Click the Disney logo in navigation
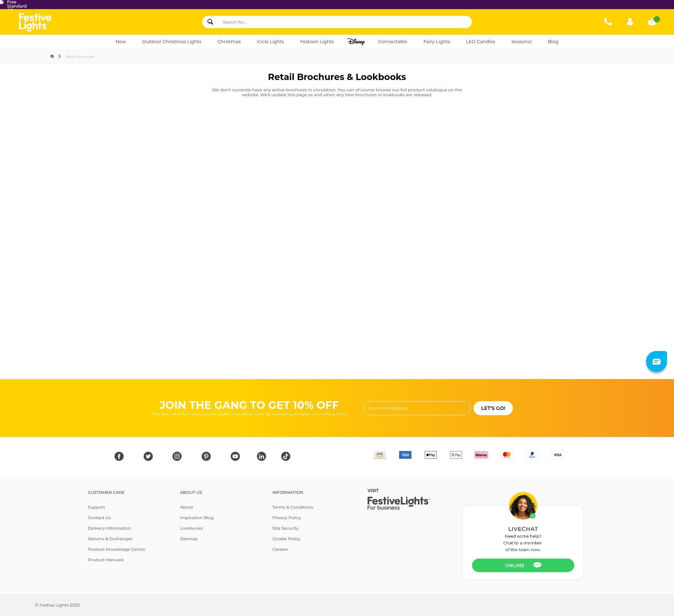The width and height of the screenshot is (674, 616). 356,41
